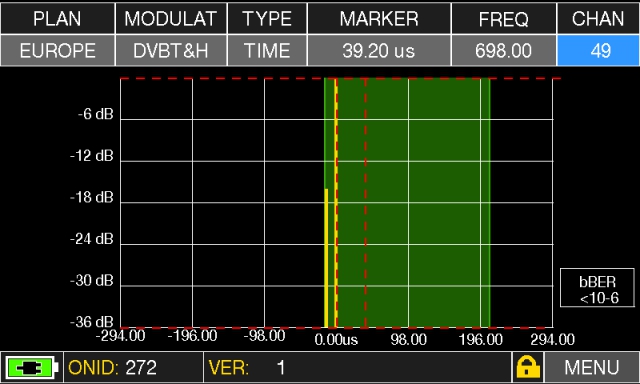Click the short yellow pre-echo bar
The image size is (640, 384).
click(326, 258)
